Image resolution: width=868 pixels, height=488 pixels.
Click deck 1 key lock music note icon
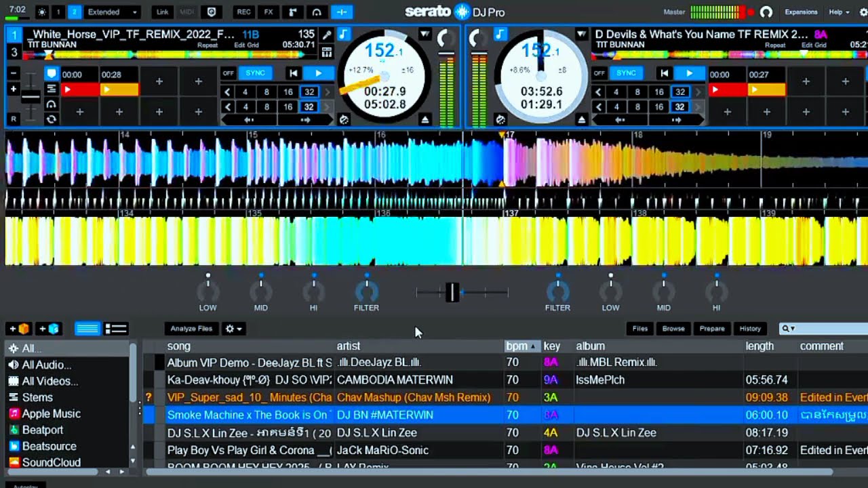[344, 34]
